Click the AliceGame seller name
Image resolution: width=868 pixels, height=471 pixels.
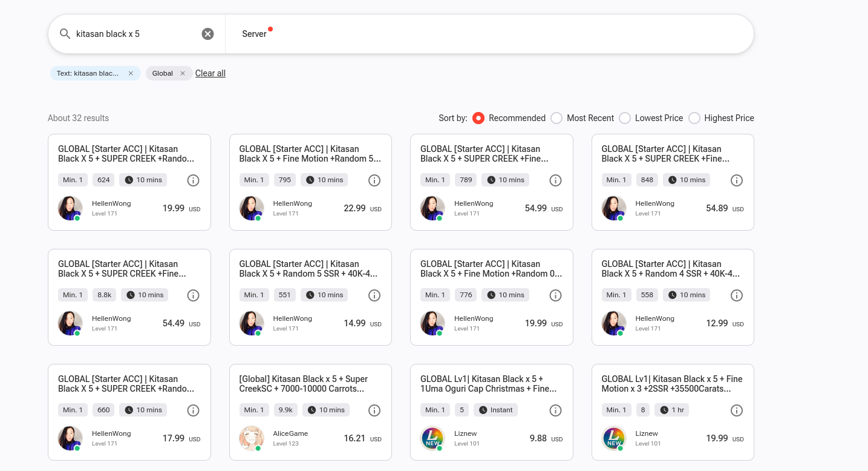(x=290, y=433)
